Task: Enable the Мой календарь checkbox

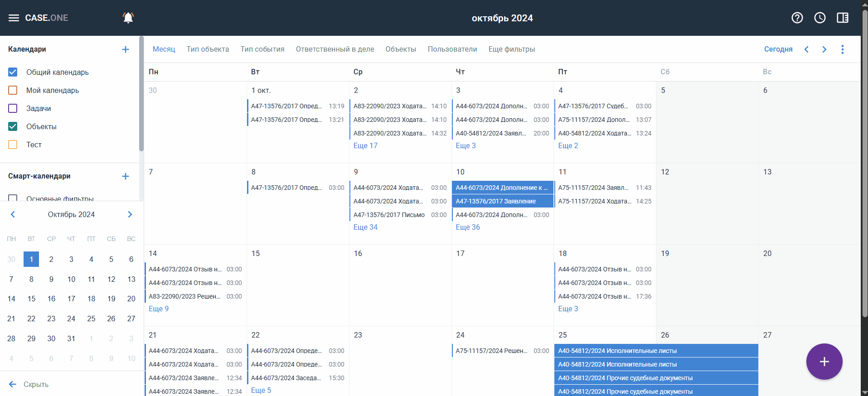Action: [13, 90]
